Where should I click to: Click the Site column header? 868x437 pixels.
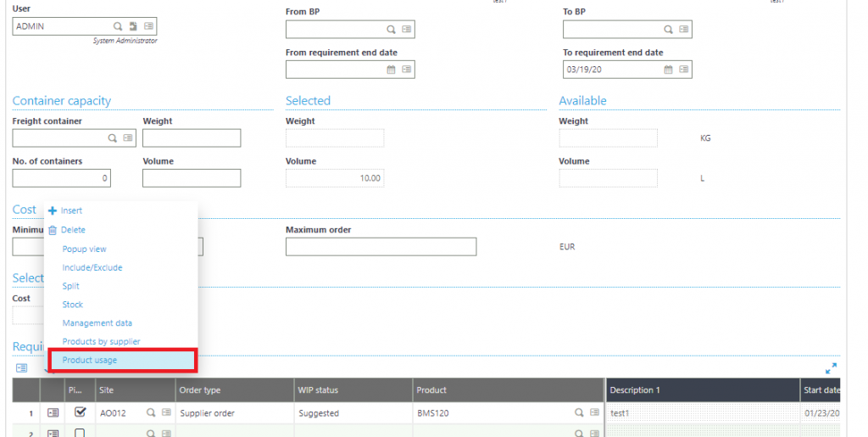coord(136,390)
